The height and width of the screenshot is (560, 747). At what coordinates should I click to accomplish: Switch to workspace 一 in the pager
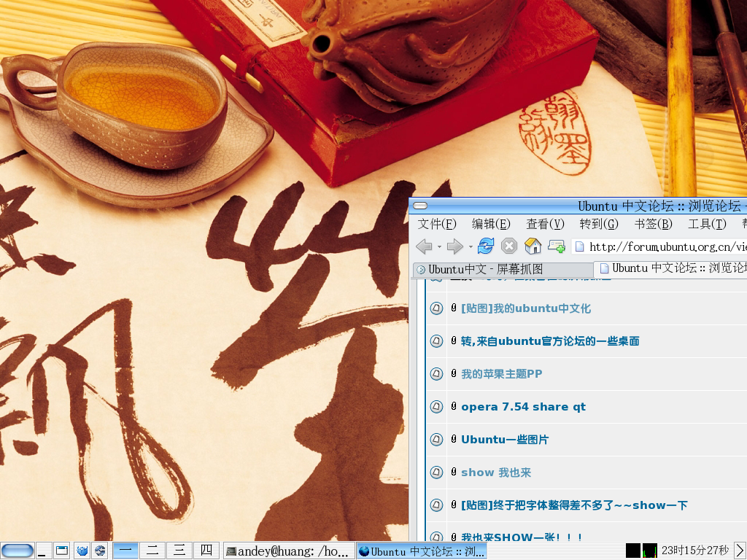tap(125, 551)
